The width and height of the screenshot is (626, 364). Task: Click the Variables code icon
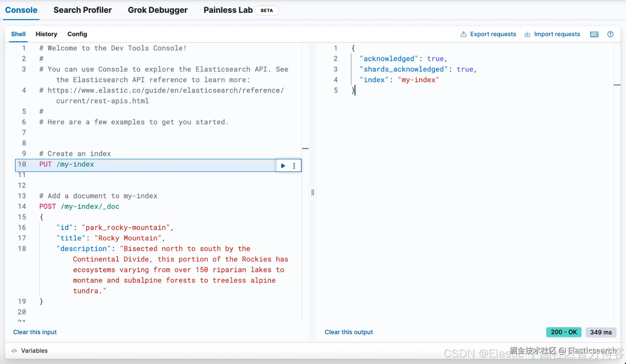[x=14, y=351]
